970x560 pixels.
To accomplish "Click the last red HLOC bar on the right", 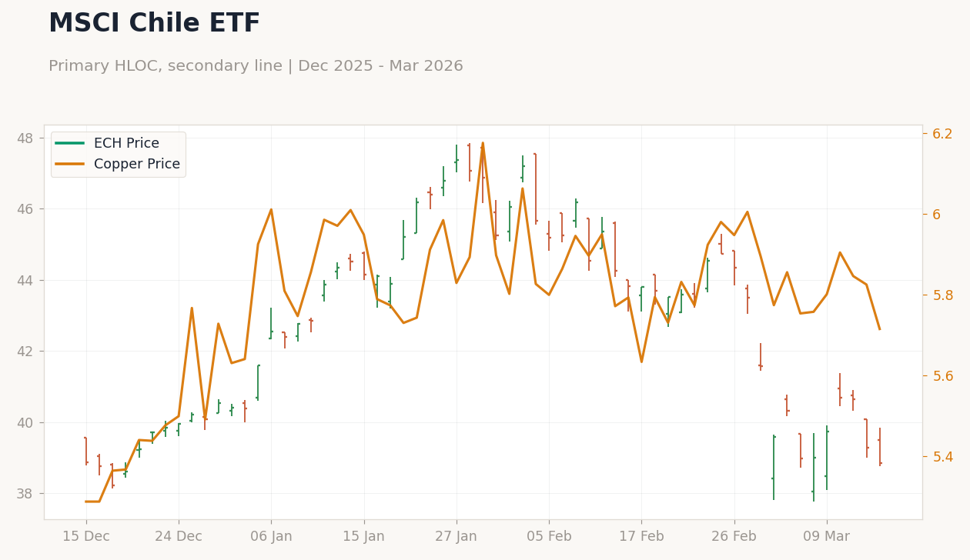I will 880,447.
